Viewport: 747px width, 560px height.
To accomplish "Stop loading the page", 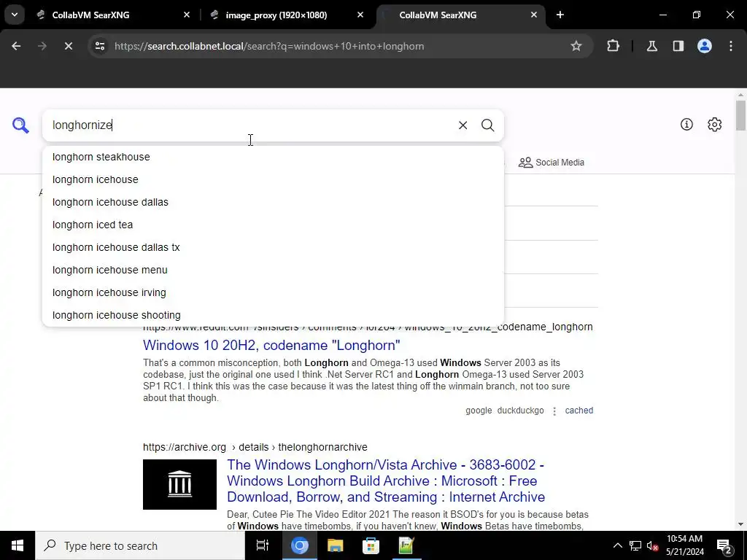I will point(68,46).
